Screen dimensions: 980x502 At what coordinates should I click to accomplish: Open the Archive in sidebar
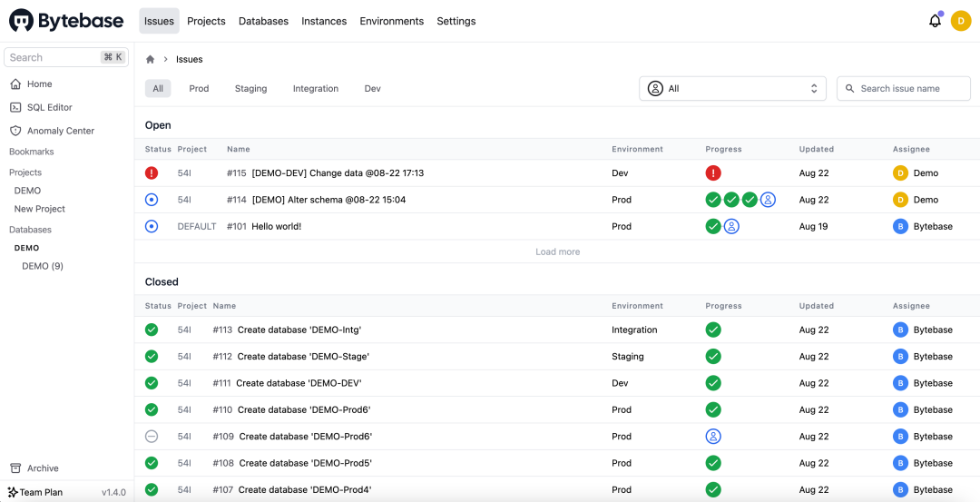[x=42, y=468]
